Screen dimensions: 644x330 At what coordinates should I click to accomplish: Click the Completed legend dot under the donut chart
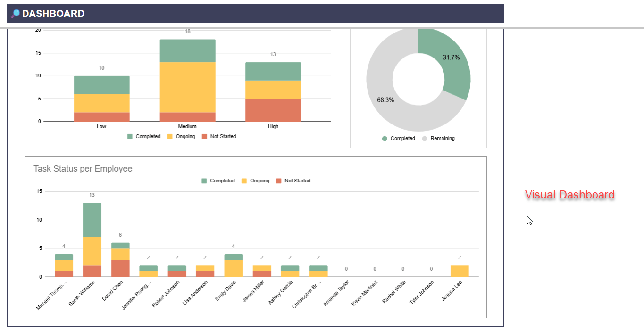tap(385, 138)
